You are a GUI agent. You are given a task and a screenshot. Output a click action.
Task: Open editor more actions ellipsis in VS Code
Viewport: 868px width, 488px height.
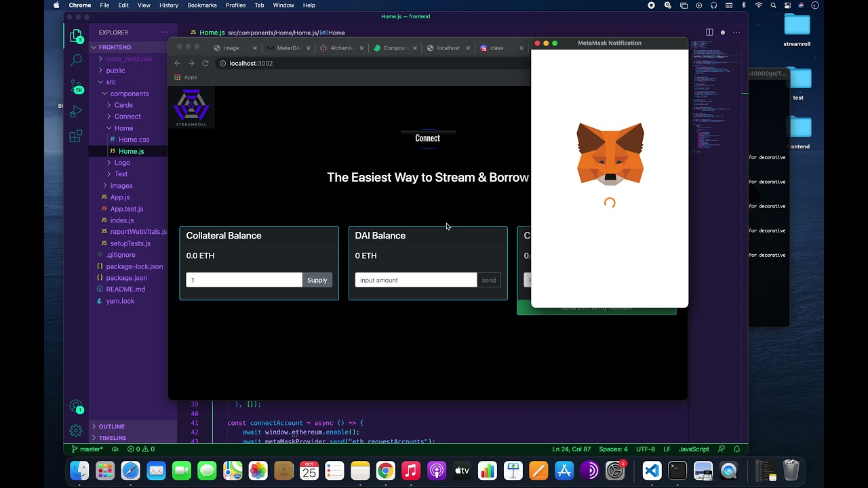(x=736, y=32)
